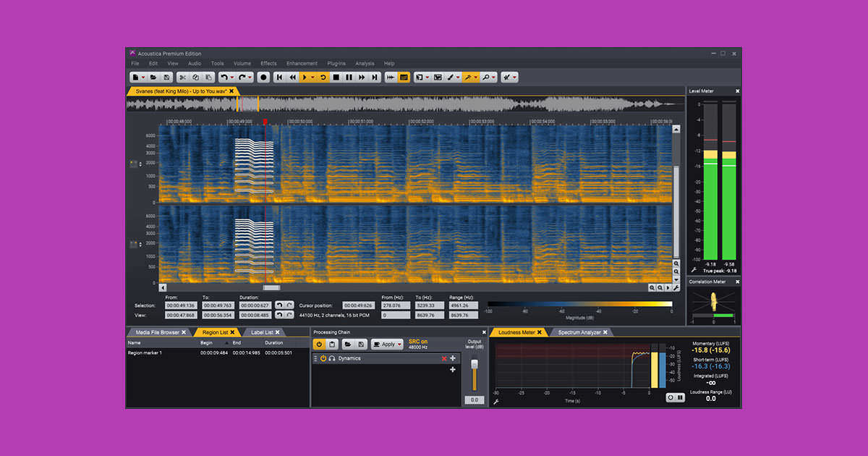Click the output level fader handle
This screenshot has height=456, width=868.
(475, 366)
